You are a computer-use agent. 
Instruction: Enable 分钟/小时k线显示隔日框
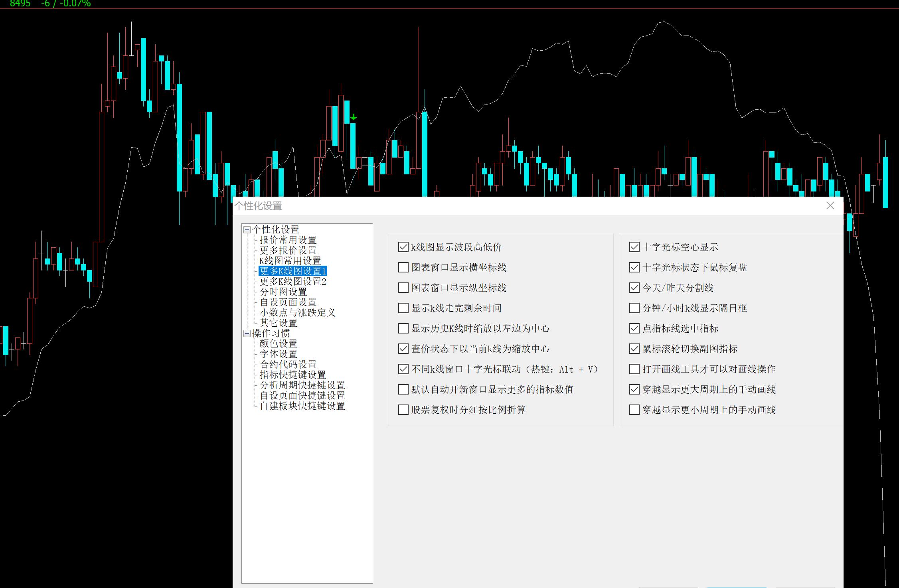[634, 308]
